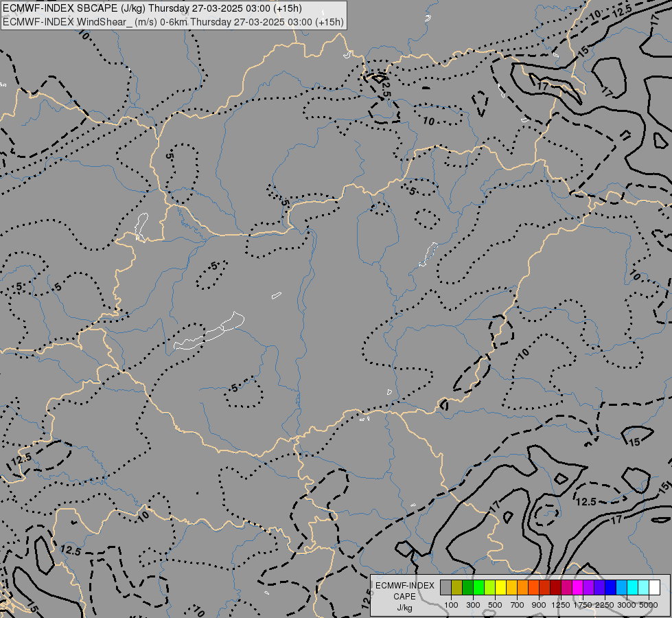Select the dark green legend swatch
The image size is (672, 618).
point(467,587)
